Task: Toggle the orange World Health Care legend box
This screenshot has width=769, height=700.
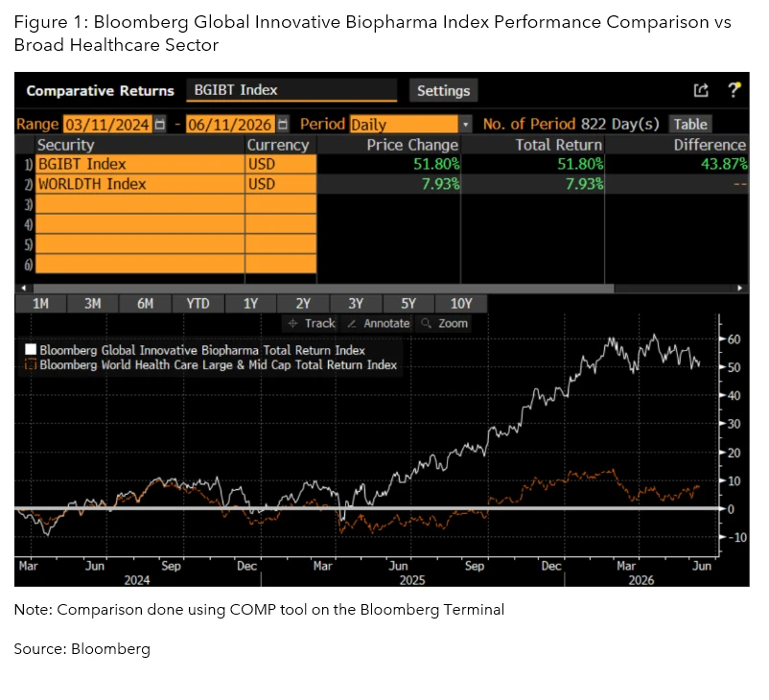Action: click(31, 364)
